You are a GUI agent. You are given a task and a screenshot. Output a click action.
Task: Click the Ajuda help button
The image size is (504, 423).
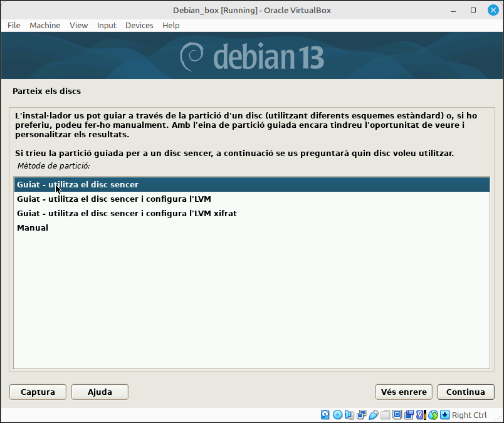click(100, 392)
